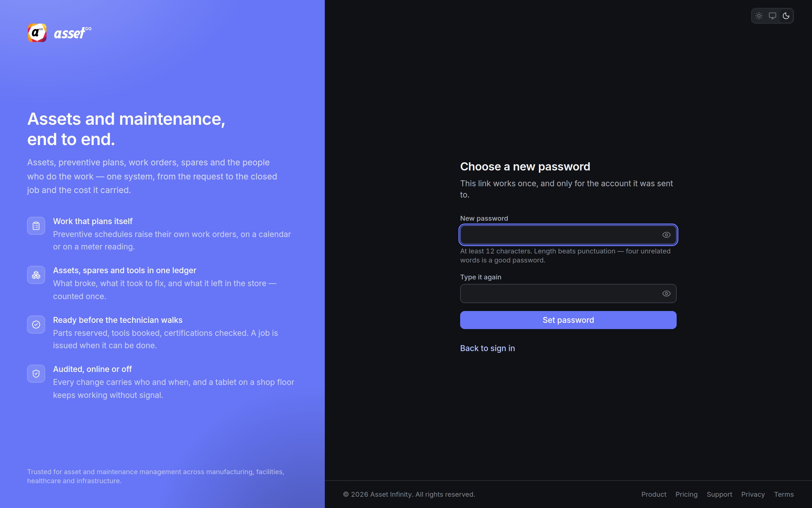812x508 pixels.
Task: Click the Choose a new password heading
Action: click(525, 167)
